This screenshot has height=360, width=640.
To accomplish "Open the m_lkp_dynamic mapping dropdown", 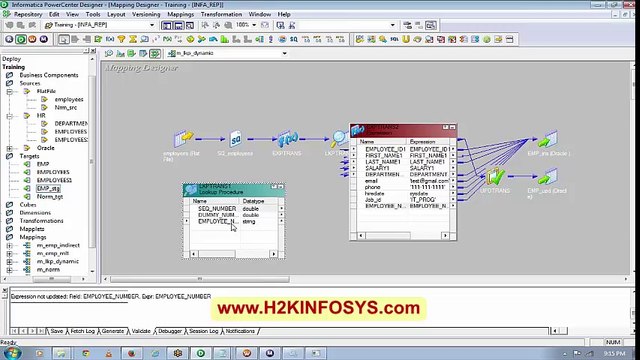I will [x=284, y=53].
